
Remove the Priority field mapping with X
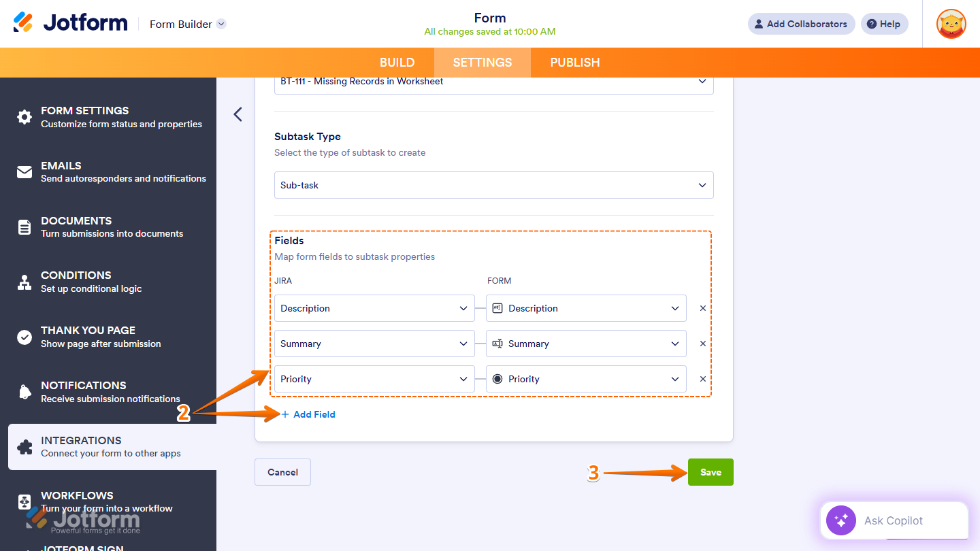pyautogui.click(x=702, y=379)
